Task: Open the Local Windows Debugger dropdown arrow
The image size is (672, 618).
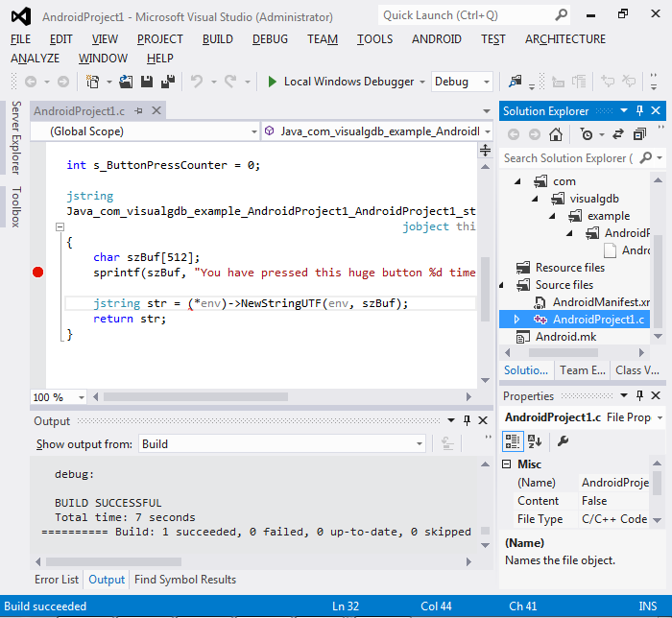Action: coord(422,82)
